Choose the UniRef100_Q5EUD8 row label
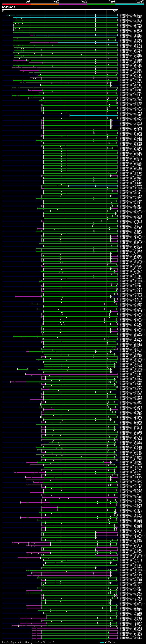 [x=131, y=65]
